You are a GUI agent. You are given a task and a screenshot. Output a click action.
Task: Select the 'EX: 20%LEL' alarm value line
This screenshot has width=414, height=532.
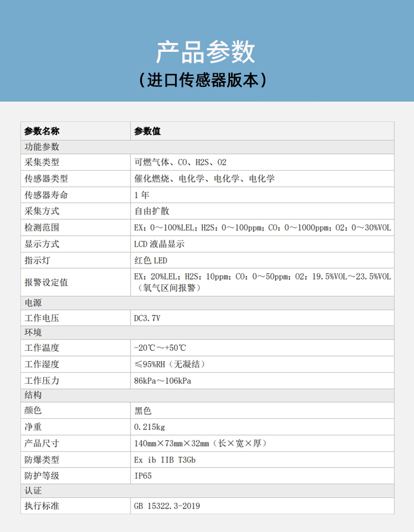point(263,276)
